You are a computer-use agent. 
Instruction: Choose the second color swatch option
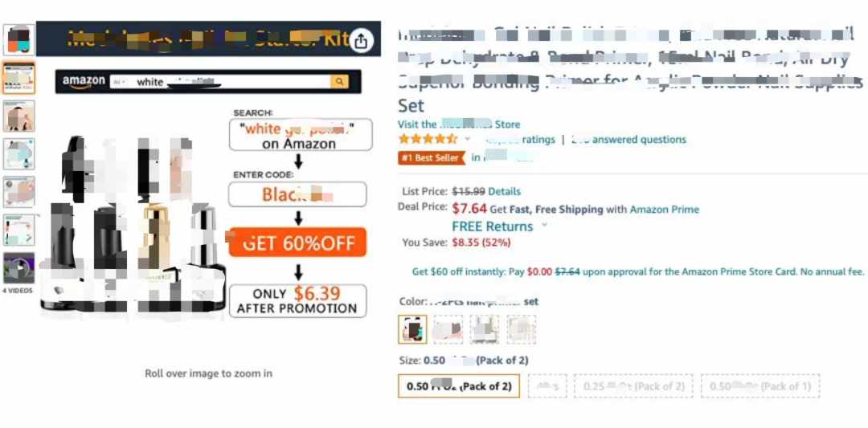pyautogui.click(x=448, y=329)
